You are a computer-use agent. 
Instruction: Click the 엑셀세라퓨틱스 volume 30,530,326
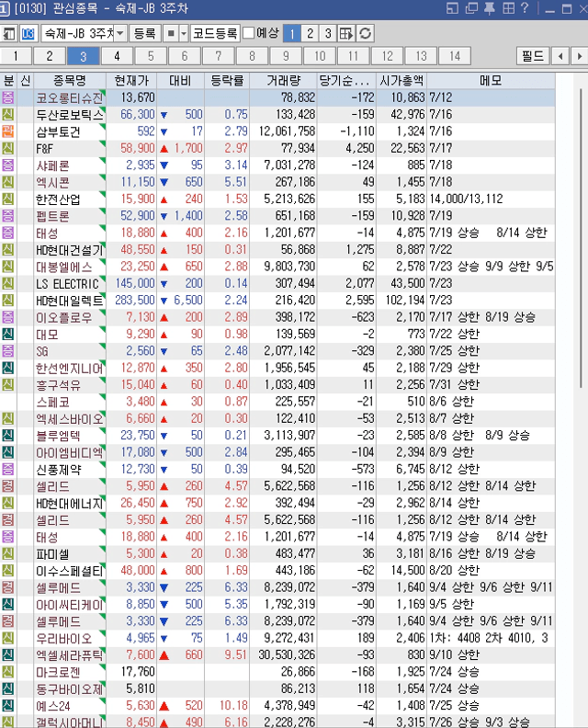pyautogui.click(x=287, y=654)
